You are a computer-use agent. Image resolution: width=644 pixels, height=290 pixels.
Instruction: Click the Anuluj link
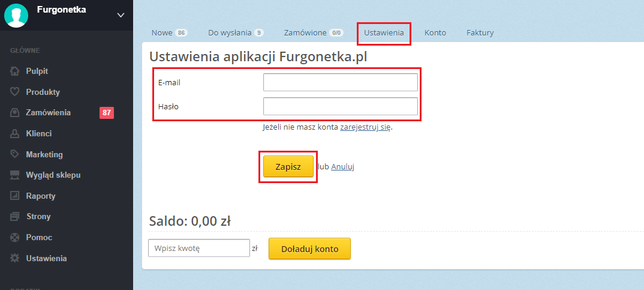(342, 167)
